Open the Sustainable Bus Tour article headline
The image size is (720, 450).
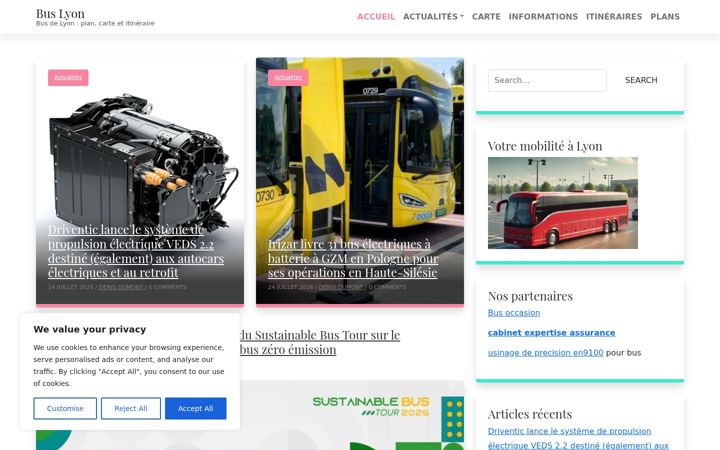[x=320, y=342]
